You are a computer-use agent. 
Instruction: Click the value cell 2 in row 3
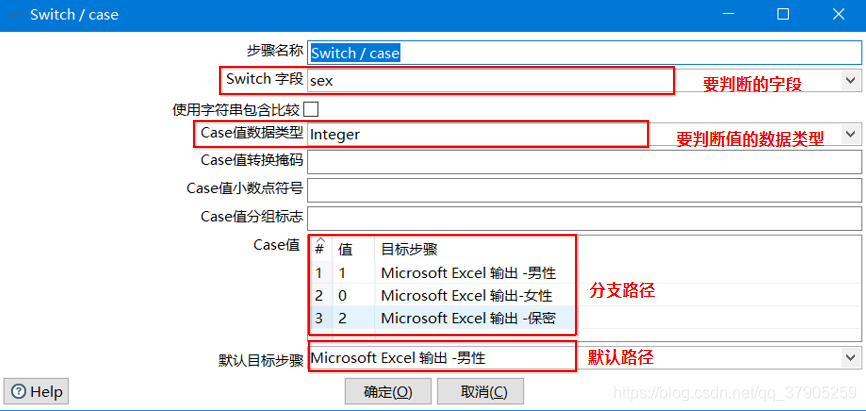353,318
